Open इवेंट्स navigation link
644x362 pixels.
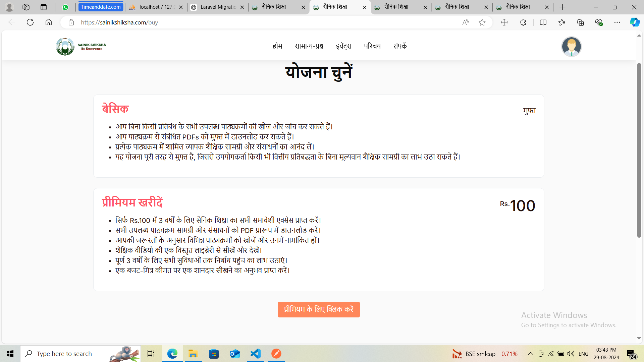point(343,46)
